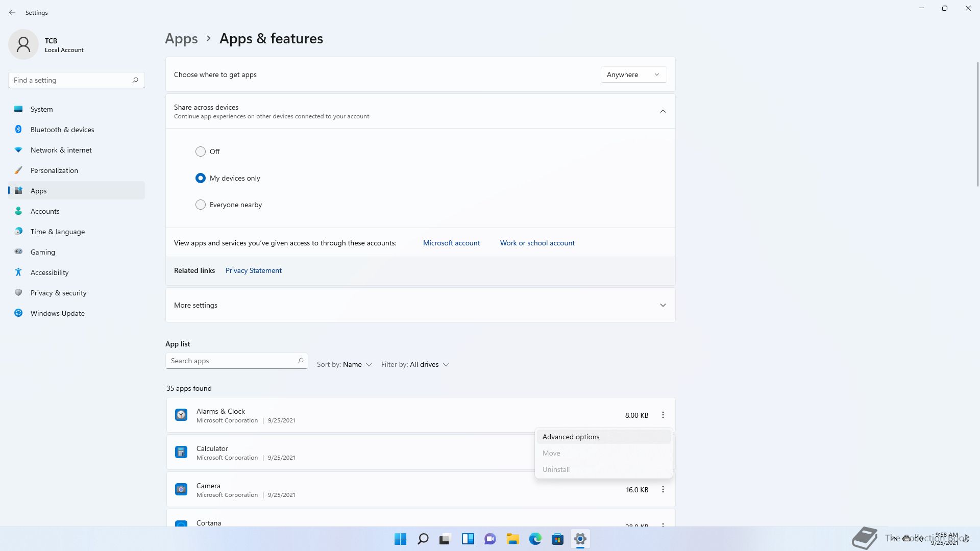Click the Camera app icon
Image resolution: width=980 pixels, height=551 pixels.
(181, 489)
